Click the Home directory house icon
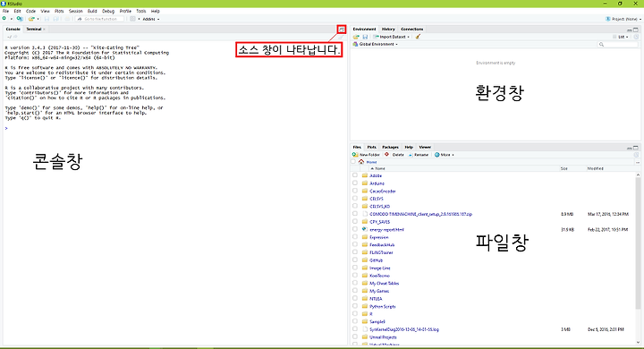Viewport: 644px width, 349px height. (361, 162)
